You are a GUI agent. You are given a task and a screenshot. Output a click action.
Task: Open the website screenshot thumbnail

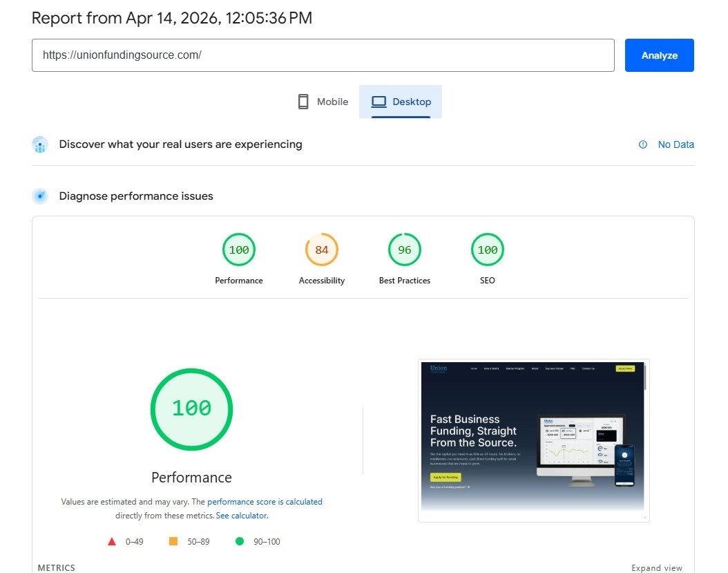pos(533,440)
